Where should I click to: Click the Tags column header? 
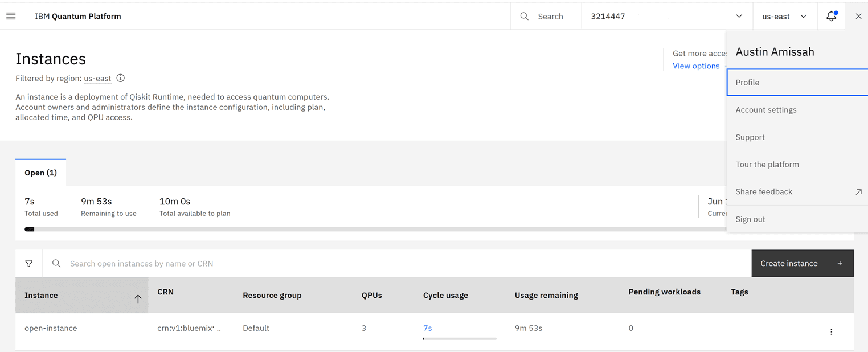[739, 292]
